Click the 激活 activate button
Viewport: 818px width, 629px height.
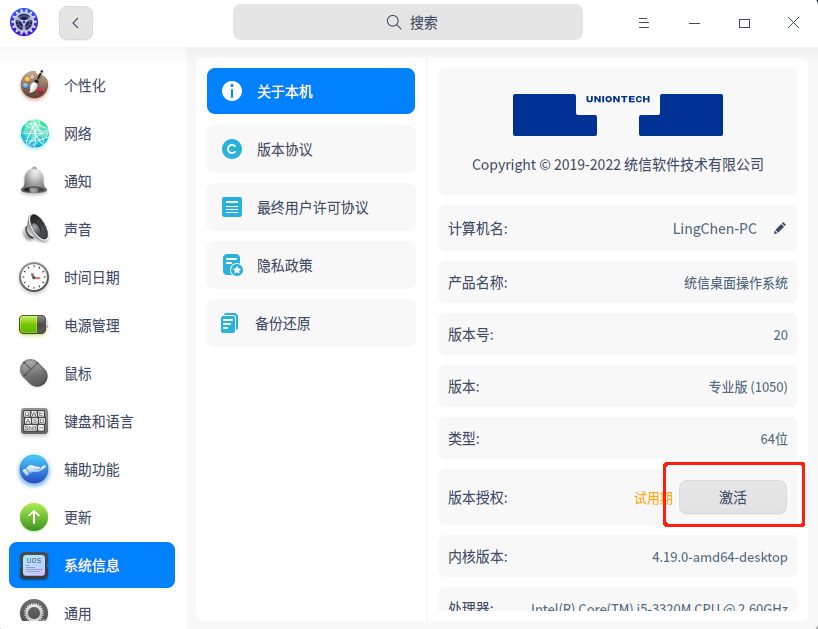point(732,498)
